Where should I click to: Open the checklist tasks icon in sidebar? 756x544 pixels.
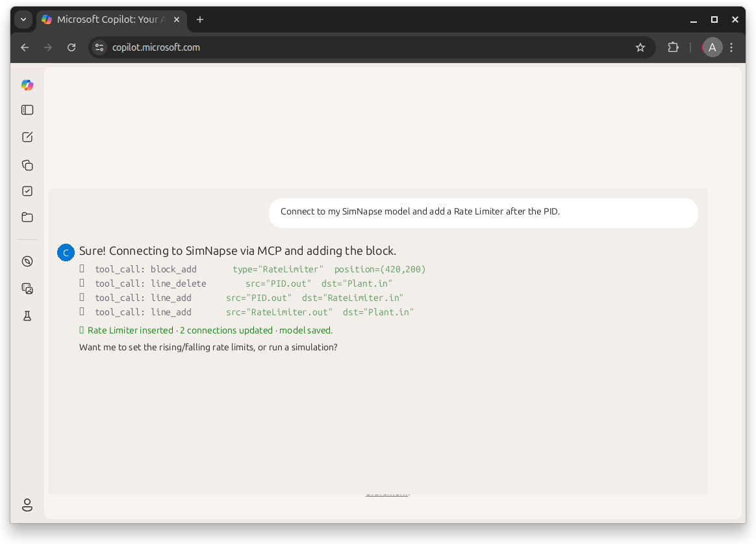[x=27, y=191]
